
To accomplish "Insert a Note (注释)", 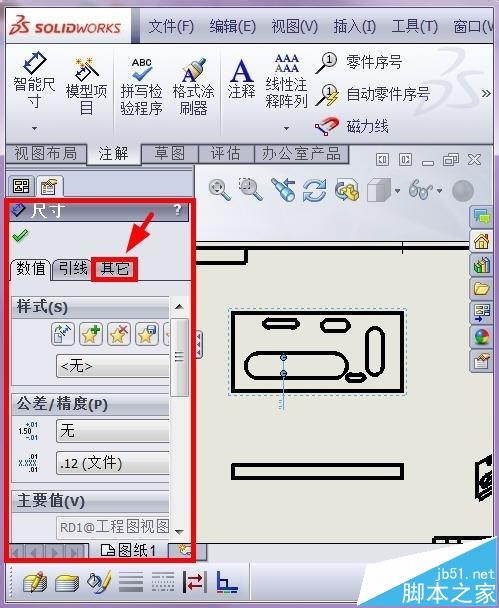I will tap(242, 79).
